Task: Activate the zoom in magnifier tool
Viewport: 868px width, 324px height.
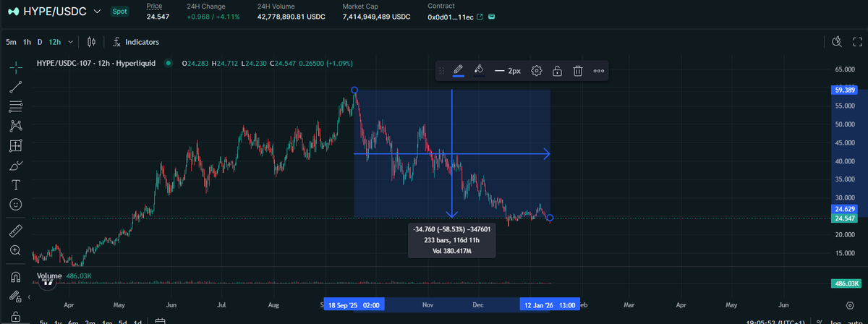Action: (x=15, y=250)
